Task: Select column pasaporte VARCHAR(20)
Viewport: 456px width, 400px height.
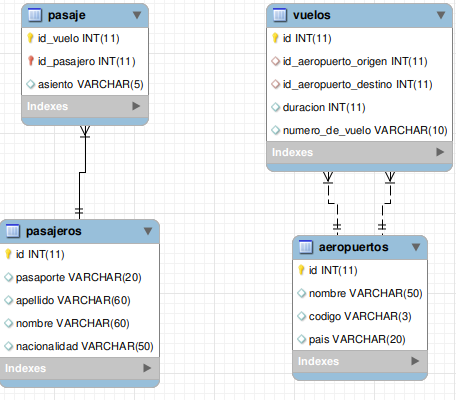Action: [80, 277]
